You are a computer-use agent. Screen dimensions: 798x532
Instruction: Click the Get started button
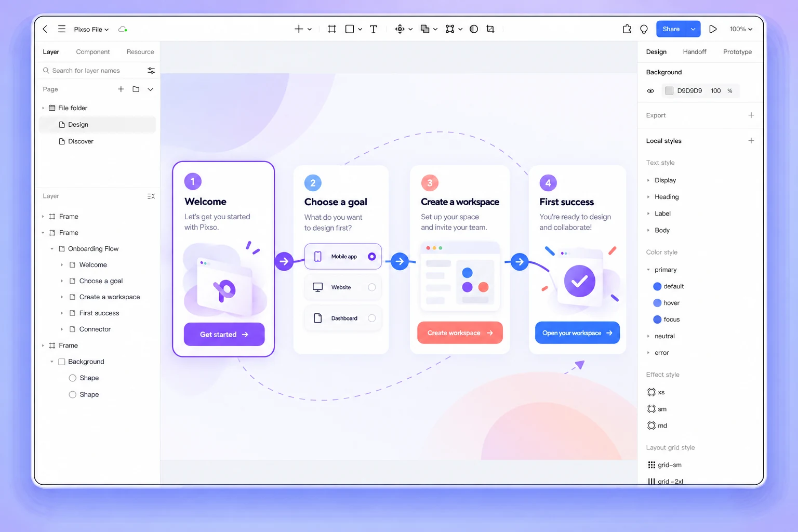coord(224,335)
